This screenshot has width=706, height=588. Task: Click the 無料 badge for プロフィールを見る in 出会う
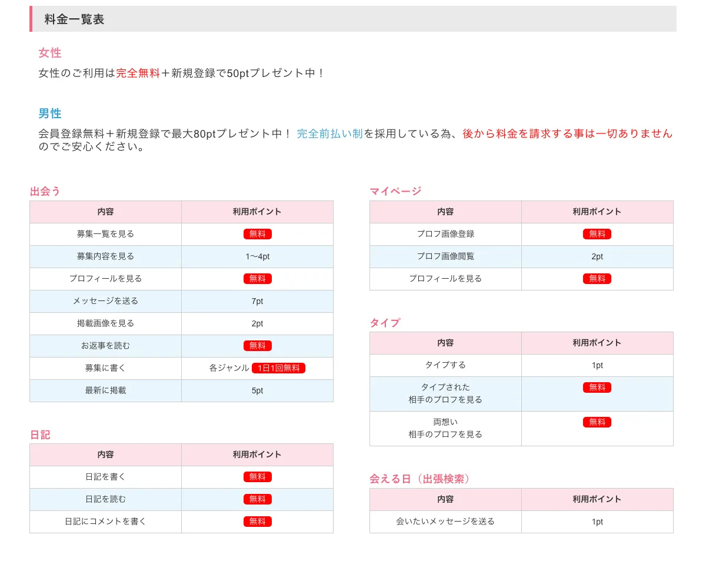[x=258, y=279]
